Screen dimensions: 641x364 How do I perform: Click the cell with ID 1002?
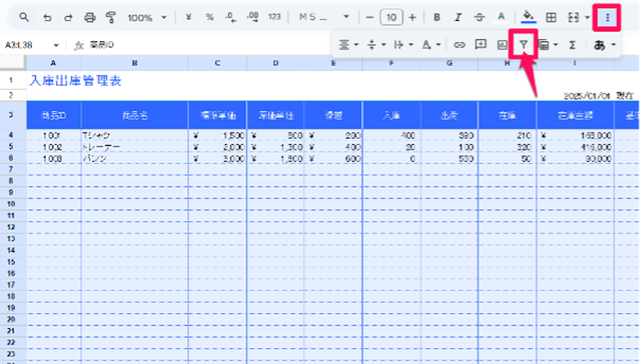coord(53,147)
